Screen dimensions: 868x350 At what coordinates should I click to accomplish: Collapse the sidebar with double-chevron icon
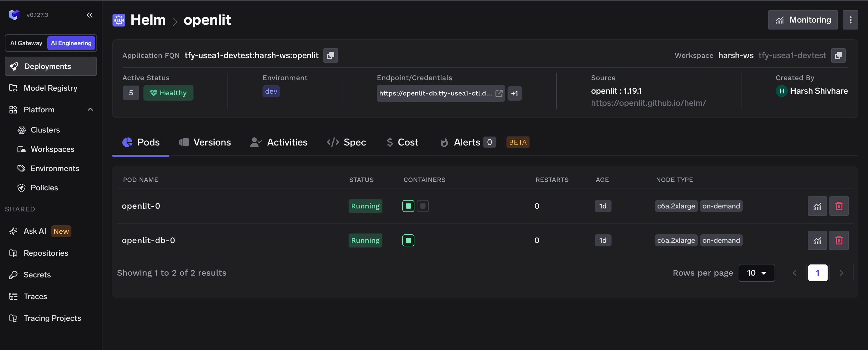tap(90, 15)
